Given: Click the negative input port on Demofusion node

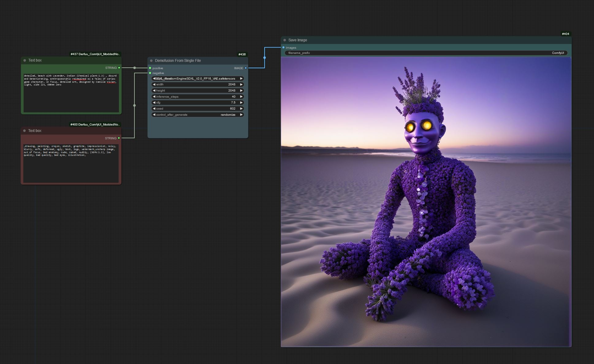Looking at the screenshot, I should (150, 73).
